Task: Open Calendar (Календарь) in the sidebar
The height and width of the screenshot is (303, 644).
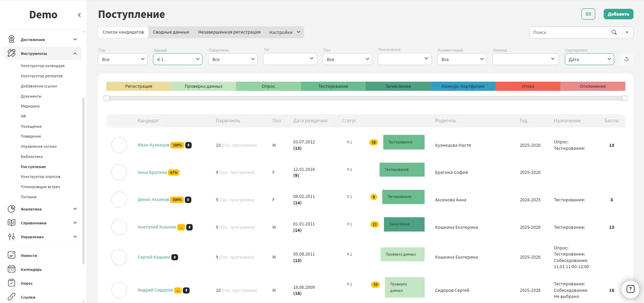Action: [31, 269]
